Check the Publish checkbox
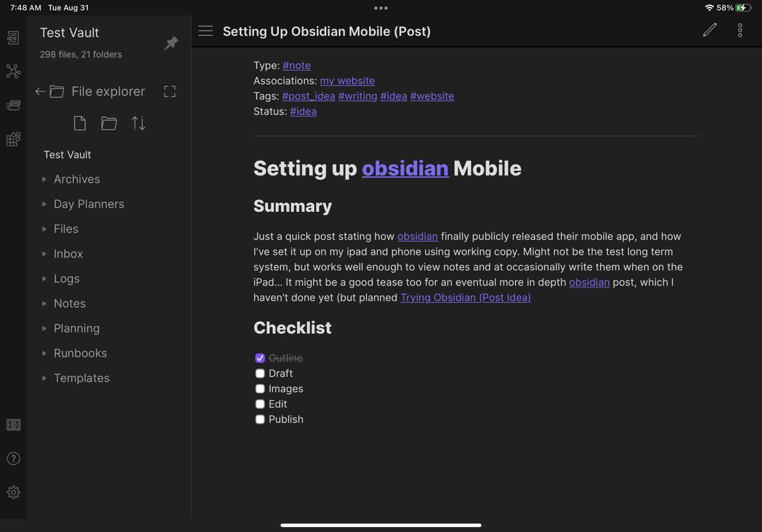Screen dimensions: 762x532 pos(260,420)
